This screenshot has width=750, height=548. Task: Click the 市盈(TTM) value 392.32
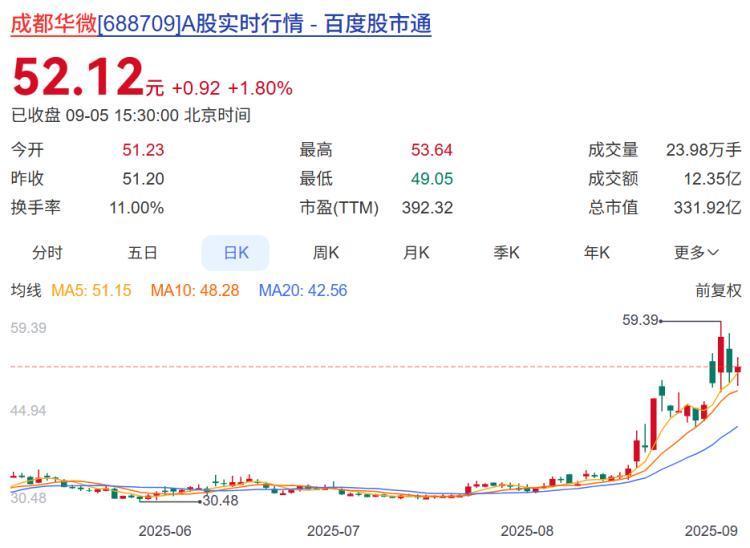click(x=427, y=208)
